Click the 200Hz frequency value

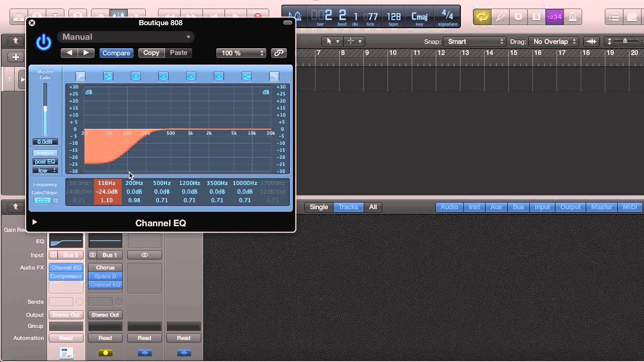134,183
